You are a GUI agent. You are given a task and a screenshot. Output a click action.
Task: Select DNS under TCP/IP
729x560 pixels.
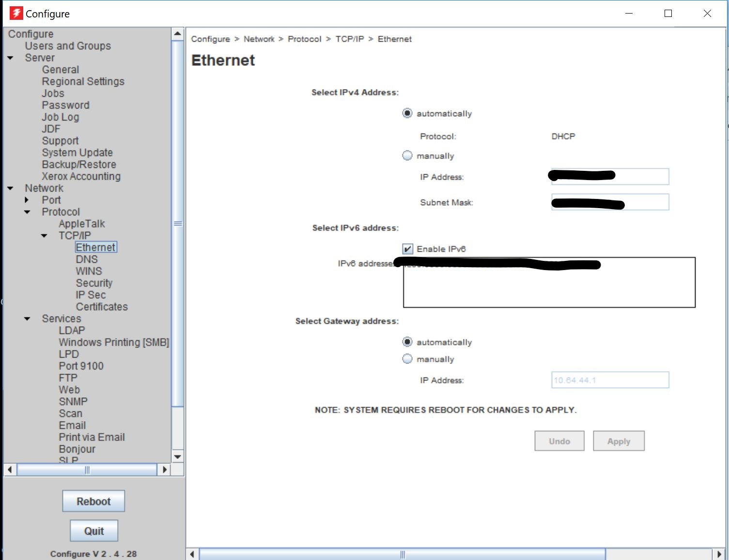click(87, 259)
